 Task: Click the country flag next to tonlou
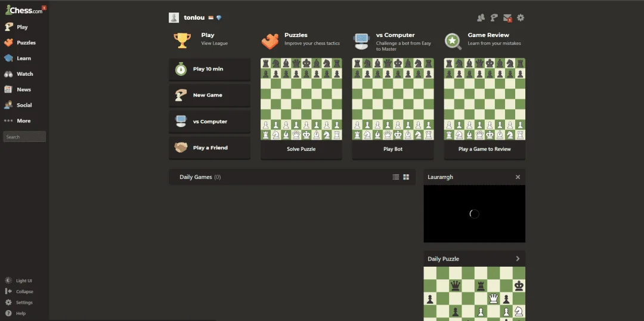[210, 18]
